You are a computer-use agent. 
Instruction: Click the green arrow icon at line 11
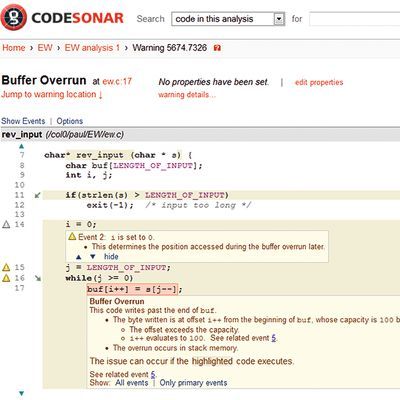tap(38, 195)
